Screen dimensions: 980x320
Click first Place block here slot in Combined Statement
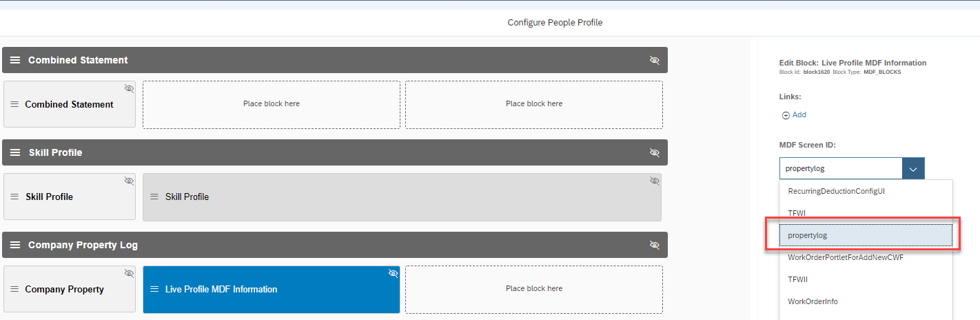pos(272,104)
